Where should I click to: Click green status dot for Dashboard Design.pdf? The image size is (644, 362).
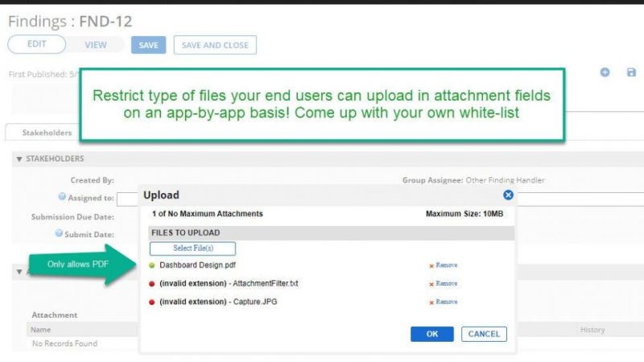click(152, 265)
